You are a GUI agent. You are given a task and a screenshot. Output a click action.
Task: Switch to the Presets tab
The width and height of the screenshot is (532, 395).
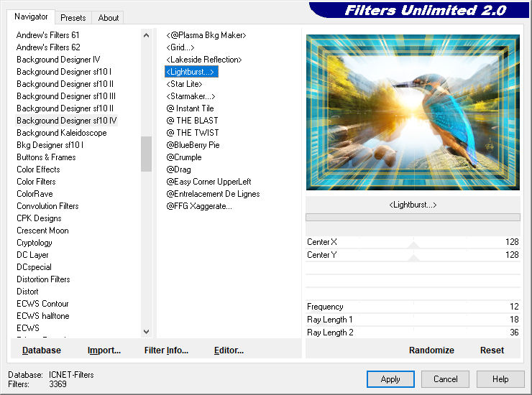(73, 18)
